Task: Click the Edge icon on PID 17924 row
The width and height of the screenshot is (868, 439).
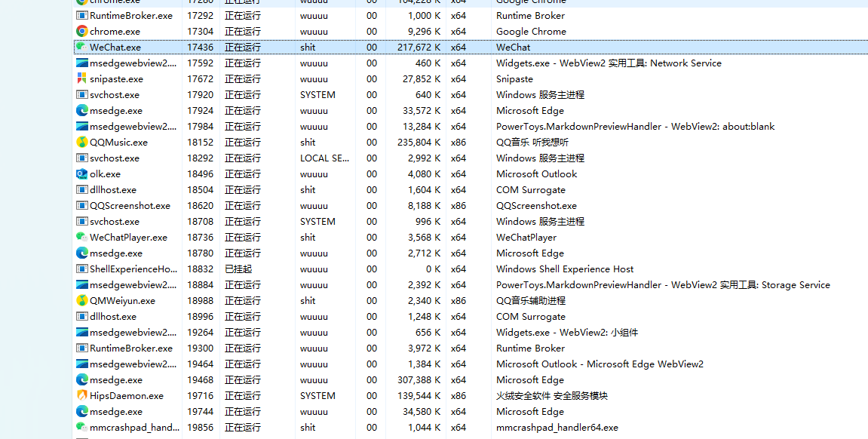Action: (82, 111)
